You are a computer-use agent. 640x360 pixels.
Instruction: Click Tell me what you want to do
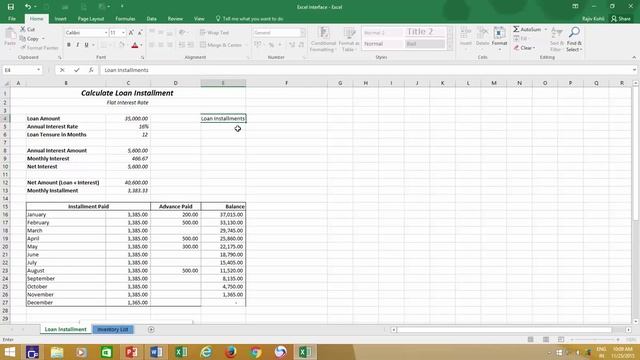coord(249,19)
